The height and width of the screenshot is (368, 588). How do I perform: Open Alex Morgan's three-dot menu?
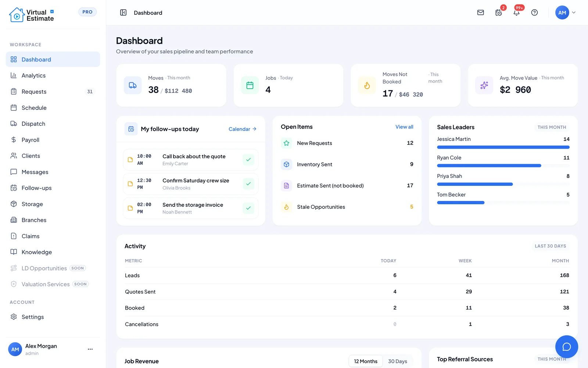click(90, 349)
